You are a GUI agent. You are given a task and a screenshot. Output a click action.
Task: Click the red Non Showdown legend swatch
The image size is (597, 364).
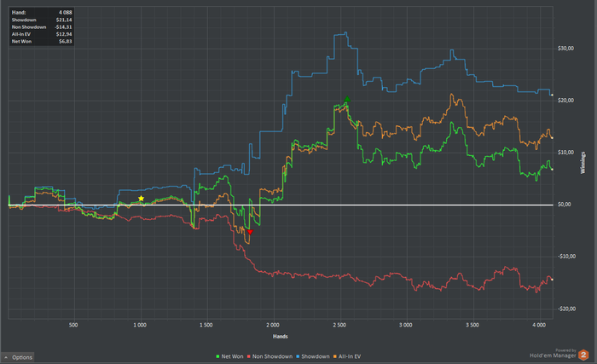249,357
